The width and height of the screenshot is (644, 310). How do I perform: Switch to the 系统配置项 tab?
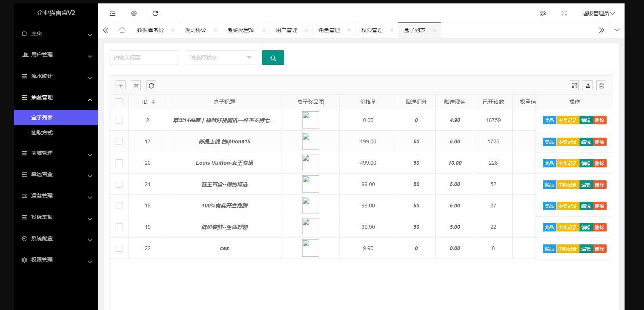pos(241,30)
